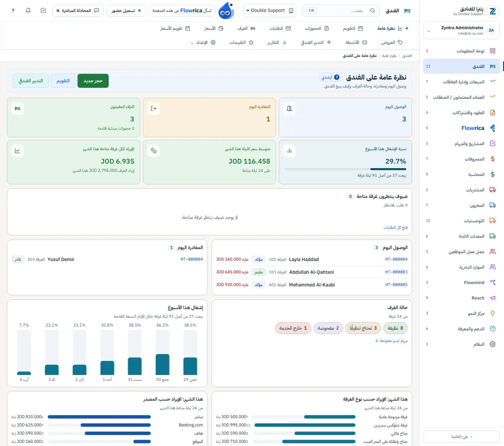Click the مباشر revenue source bar
Image resolution: width=504 pixels, height=446 pixels.
99,417
